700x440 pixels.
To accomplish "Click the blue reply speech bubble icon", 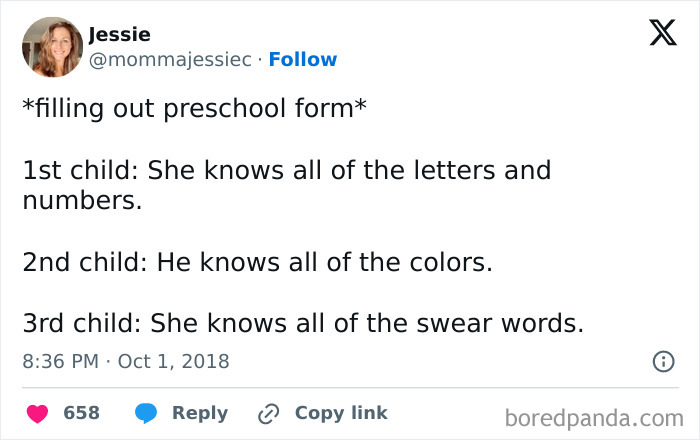I will (147, 413).
